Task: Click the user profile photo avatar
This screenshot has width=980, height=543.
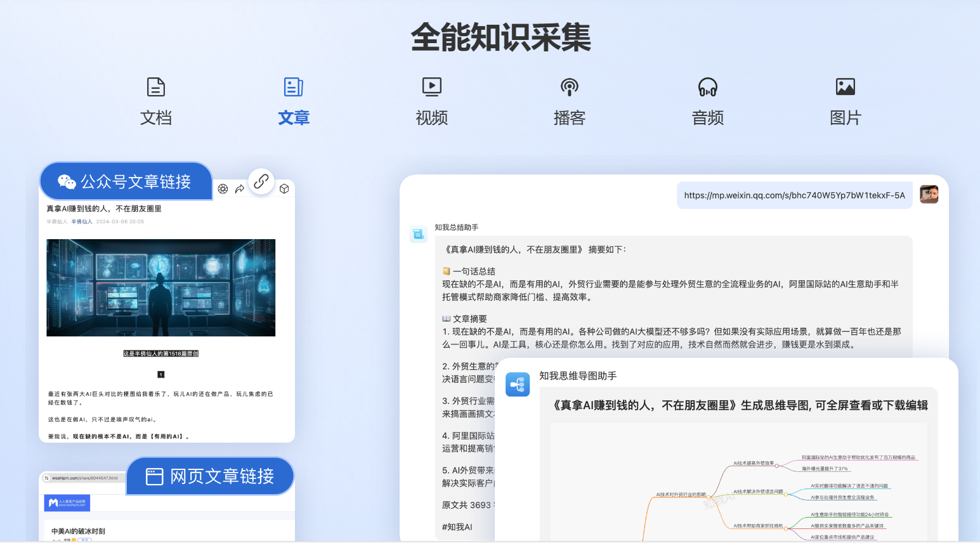Action: tap(929, 195)
